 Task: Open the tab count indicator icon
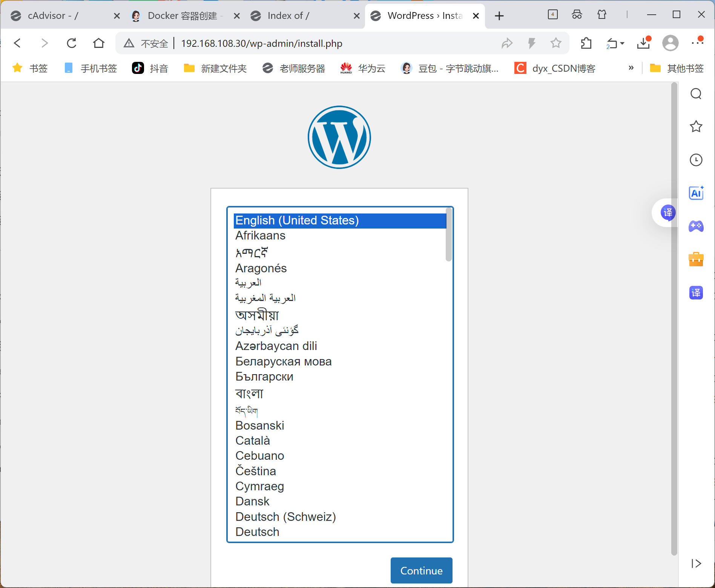click(x=553, y=14)
